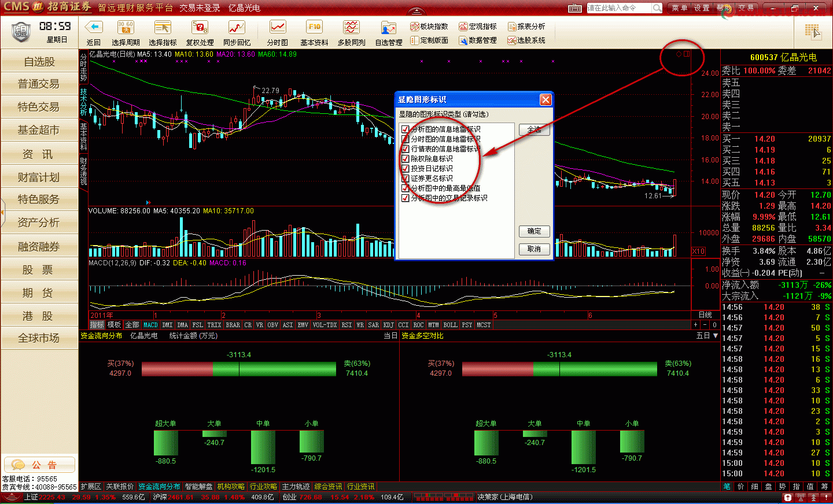This screenshot has height=504, width=833.
Task: Toggle 行情表的信息地雷标识 checkbox
Action: pyautogui.click(x=406, y=149)
